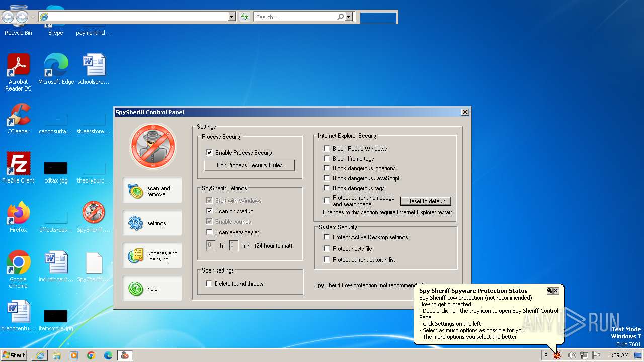This screenshot has height=362, width=644.
Task: Open updates and licensing section
Action: [x=152, y=256]
